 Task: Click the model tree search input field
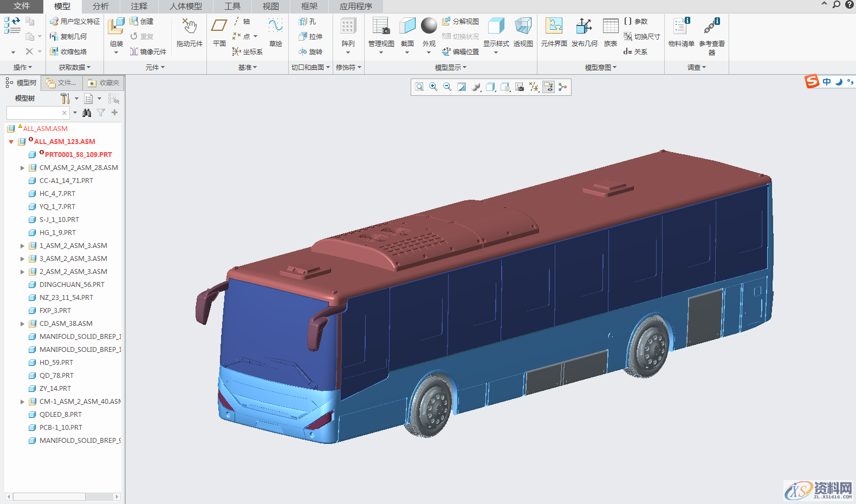[34, 113]
